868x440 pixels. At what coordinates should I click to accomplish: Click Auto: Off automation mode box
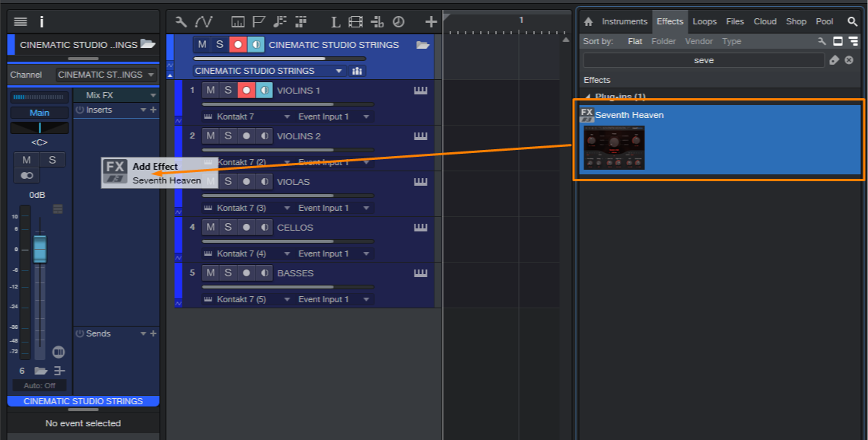(x=40, y=385)
